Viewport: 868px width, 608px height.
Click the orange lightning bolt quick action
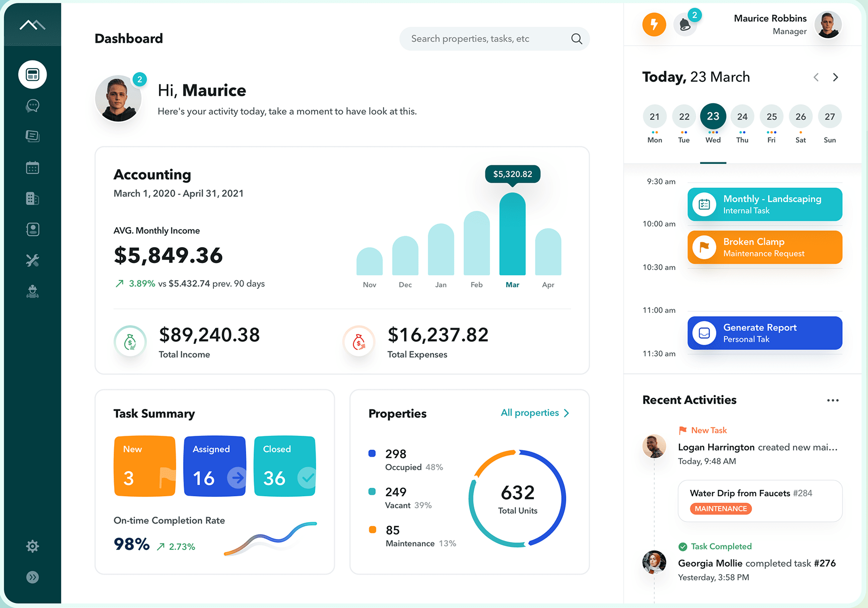coord(654,24)
